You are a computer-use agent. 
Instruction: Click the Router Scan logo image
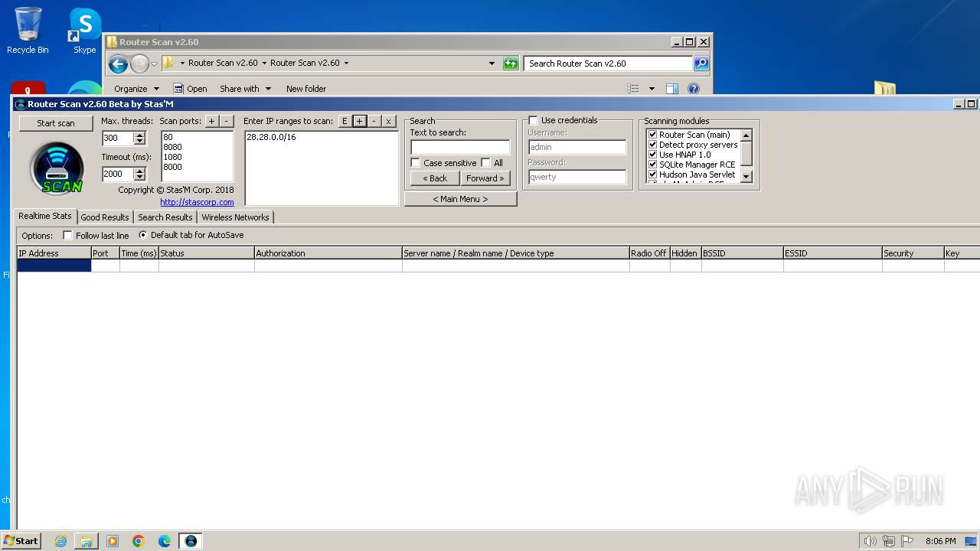pyautogui.click(x=57, y=168)
